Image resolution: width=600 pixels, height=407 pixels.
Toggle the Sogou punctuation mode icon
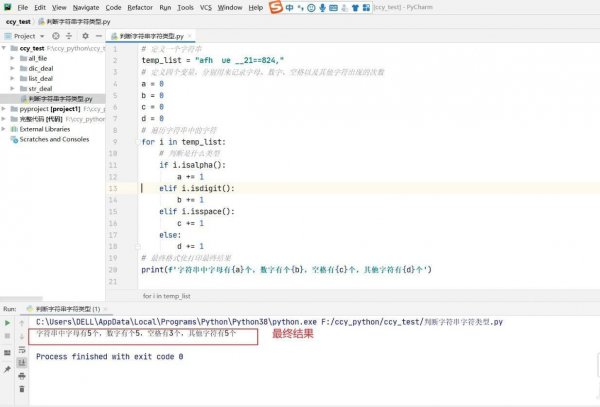(x=300, y=8)
